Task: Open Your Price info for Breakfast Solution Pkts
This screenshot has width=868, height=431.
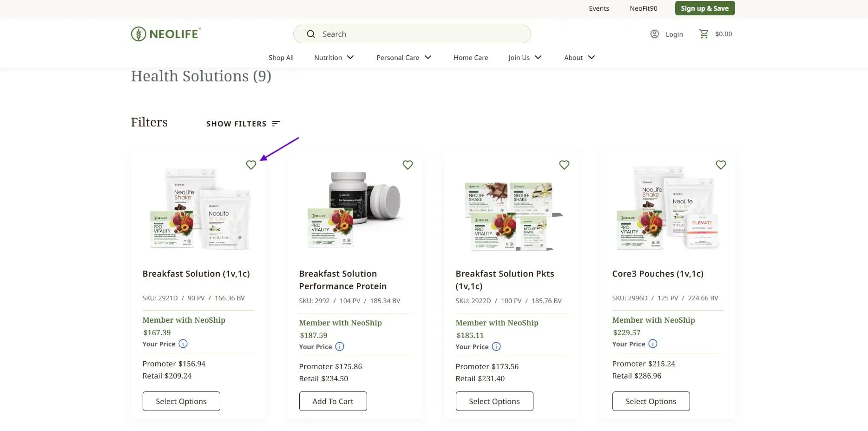Action: click(496, 346)
